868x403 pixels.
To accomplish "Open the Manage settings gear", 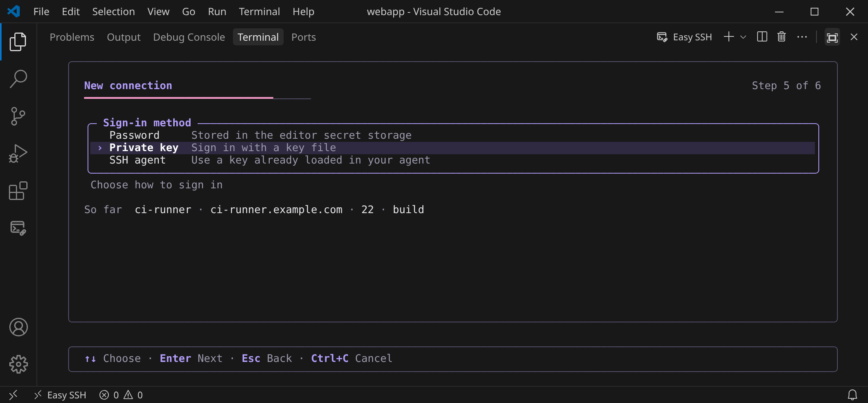I will pyautogui.click(x=18, y=364).
